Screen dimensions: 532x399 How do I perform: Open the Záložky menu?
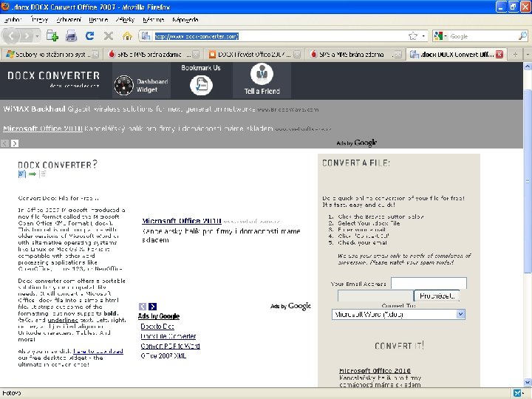coord(125,20)
